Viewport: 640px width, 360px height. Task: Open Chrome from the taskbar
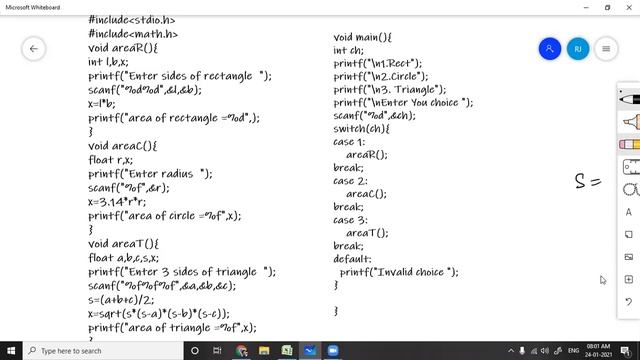[241, 351]
